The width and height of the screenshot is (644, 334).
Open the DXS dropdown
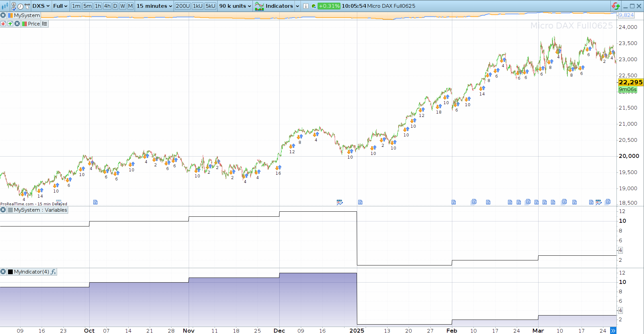pyautogui.click(x=41, y=6)
